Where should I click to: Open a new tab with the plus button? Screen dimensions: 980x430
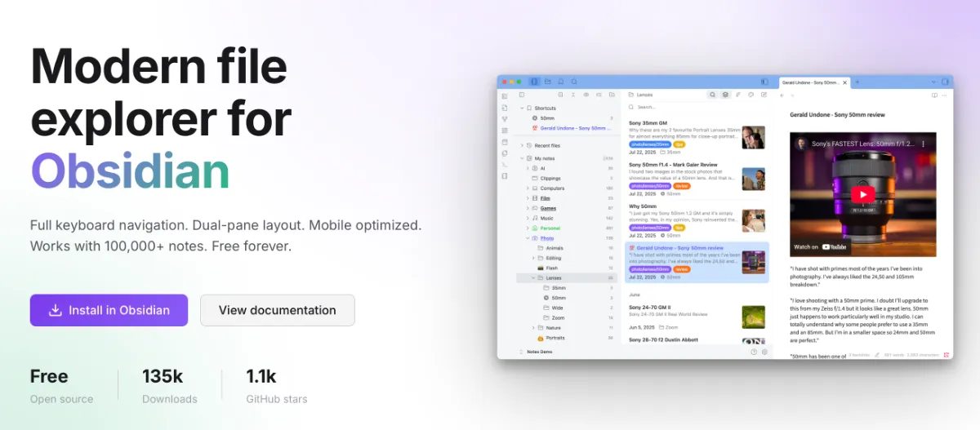pos(857,82)
